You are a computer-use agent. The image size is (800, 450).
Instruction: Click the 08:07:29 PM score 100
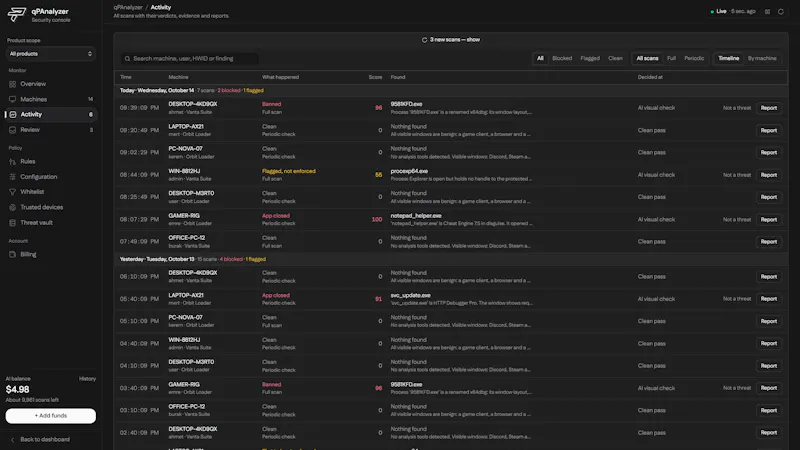pyautogui.click(x=377, y=219)
